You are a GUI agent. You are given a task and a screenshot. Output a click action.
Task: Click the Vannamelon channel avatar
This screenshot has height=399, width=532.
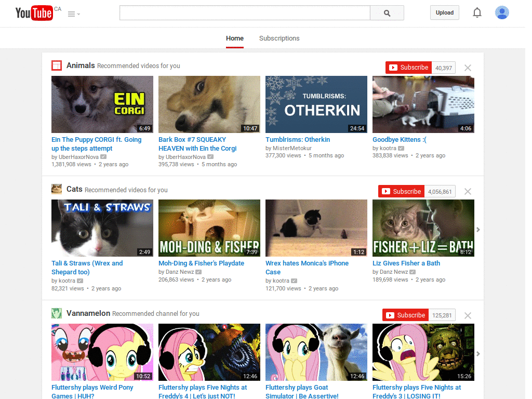56,313
